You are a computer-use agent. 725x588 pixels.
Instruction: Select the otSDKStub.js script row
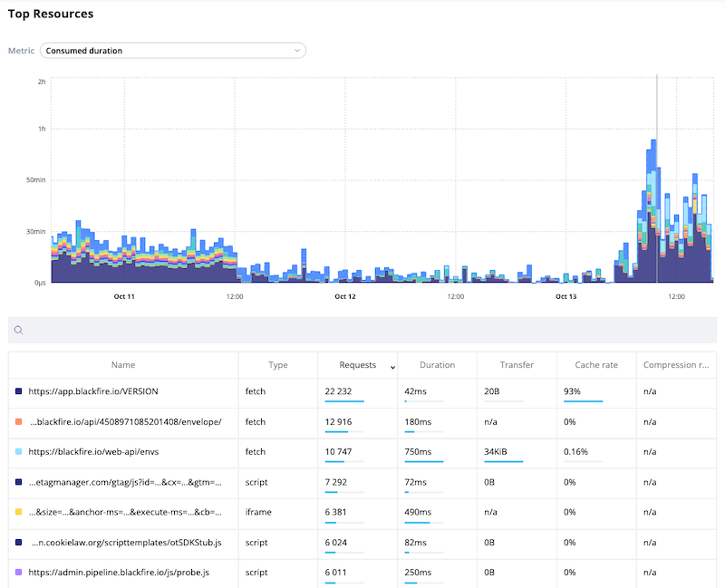[127, 543]
